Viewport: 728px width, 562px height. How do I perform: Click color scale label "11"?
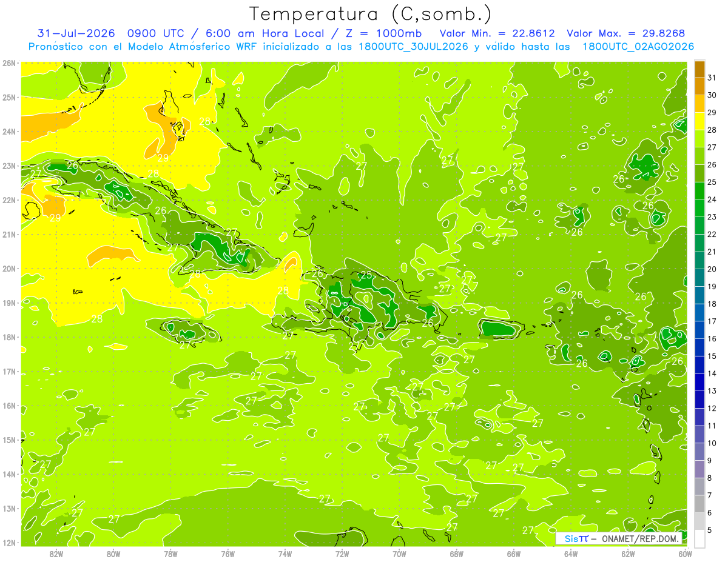pyautogui.click(x=712, y=426)
